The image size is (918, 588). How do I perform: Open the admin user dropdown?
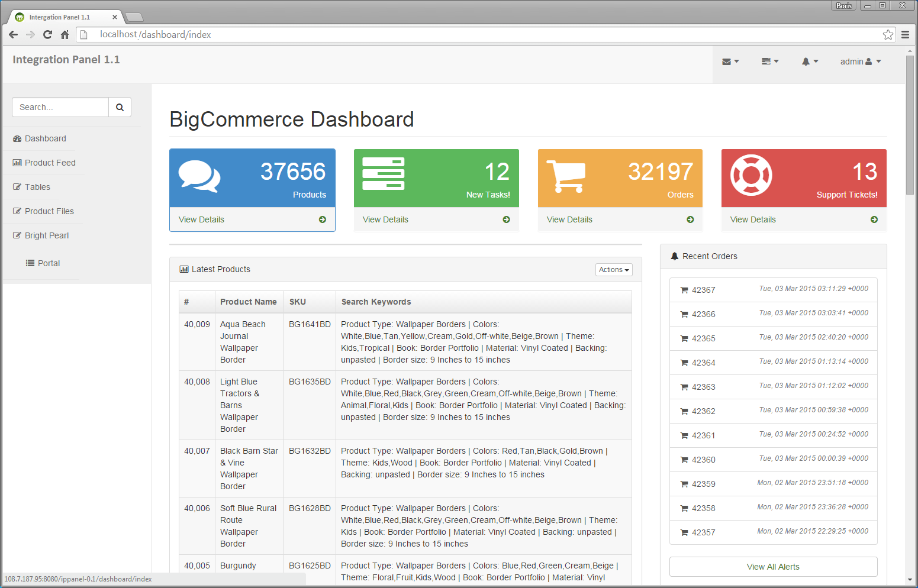[x=861, y=62]
